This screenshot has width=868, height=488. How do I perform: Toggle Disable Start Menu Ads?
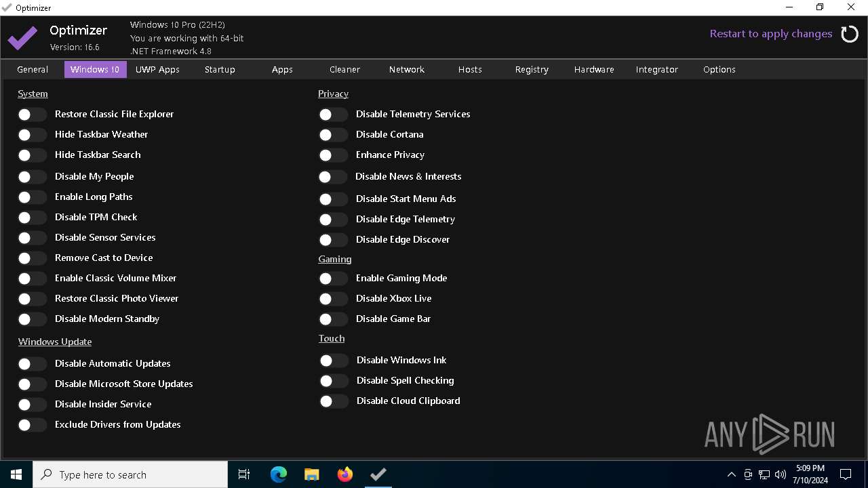[x=333, y=199]
